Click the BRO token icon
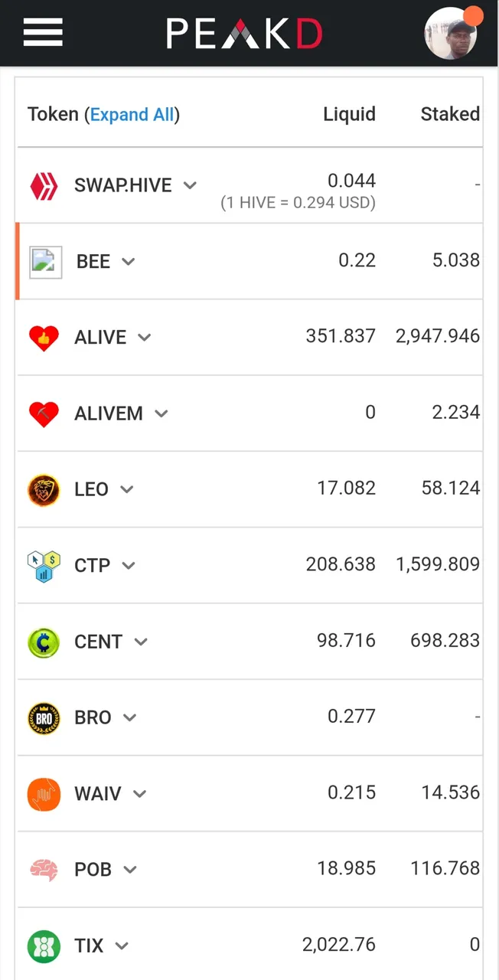Image resolution: width=499 pixels, height=980 pixels. (44, 718)
